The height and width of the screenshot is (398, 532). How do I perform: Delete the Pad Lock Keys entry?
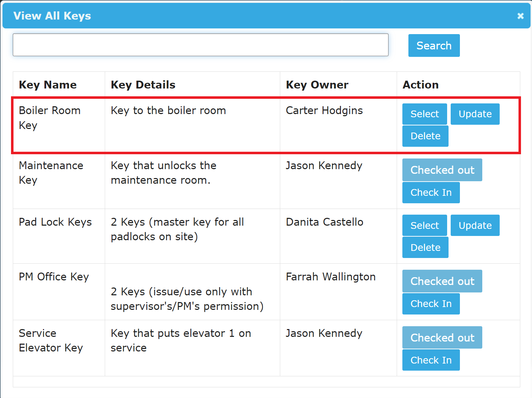tap(425, 247)
